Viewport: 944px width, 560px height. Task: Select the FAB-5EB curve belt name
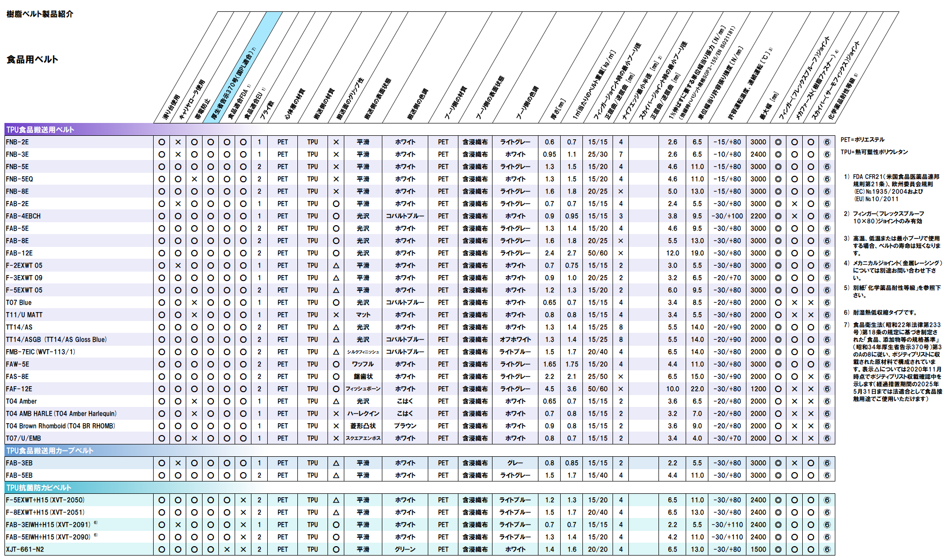pos(19,476)
